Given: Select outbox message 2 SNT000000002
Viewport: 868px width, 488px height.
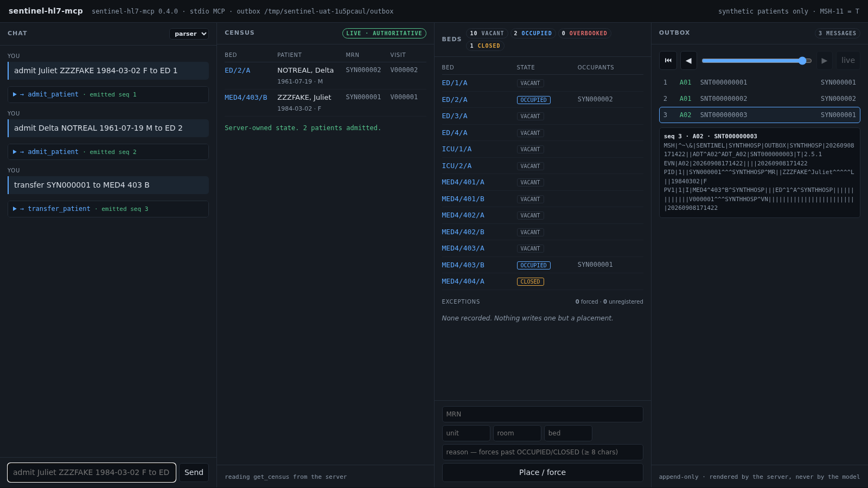Looking at the screenshot, I should pyautogui.click(x=759, y=99).
